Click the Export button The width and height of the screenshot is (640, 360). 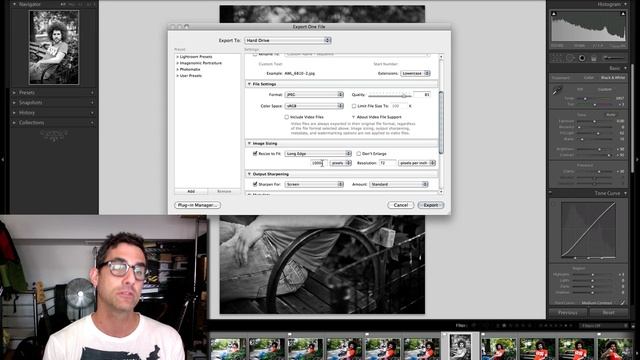(x=431, y=205)
